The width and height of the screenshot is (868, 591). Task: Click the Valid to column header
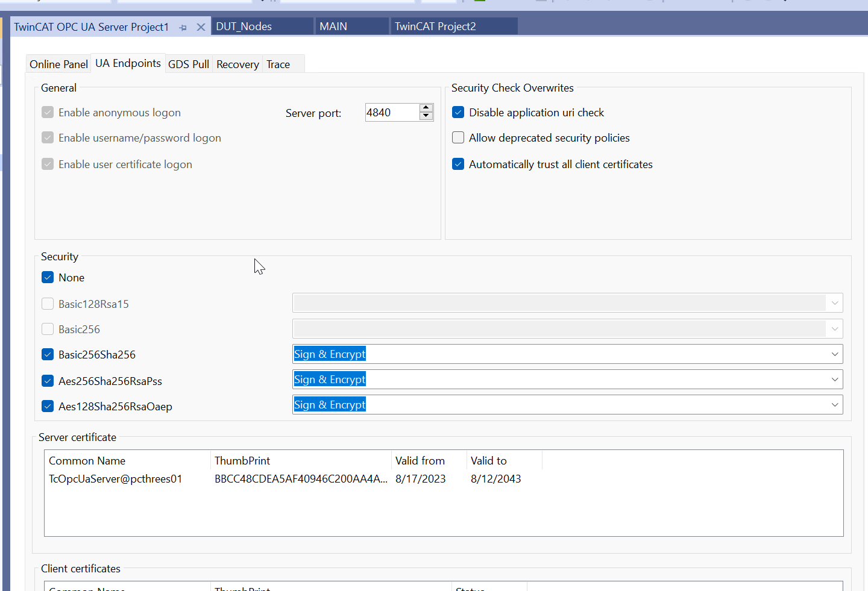coord(504,461)
